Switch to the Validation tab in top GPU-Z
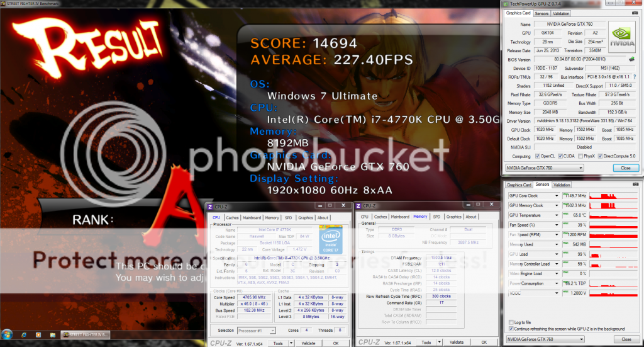The height and width of the screenshot is (347, 644). coord(561,13)
